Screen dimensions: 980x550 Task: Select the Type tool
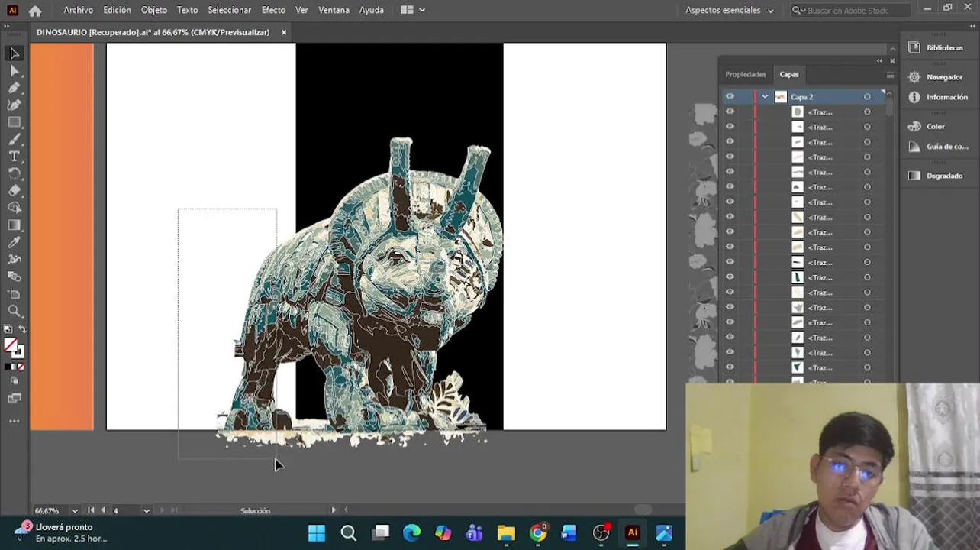[x=14, y=157]
